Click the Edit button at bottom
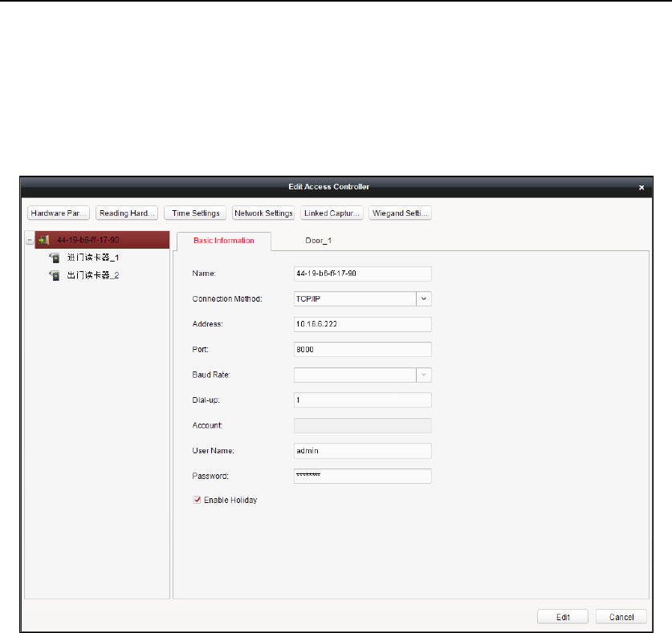Image resolution: width=672 pixels, height=633 pixels. [563, 617]
